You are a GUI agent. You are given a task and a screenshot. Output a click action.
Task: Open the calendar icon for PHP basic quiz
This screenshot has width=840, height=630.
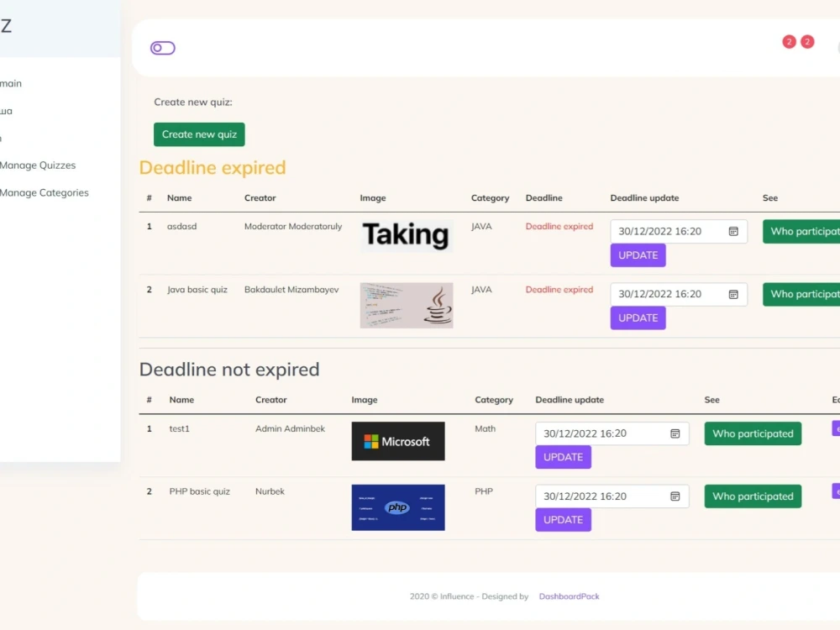(x=675, y=496)
